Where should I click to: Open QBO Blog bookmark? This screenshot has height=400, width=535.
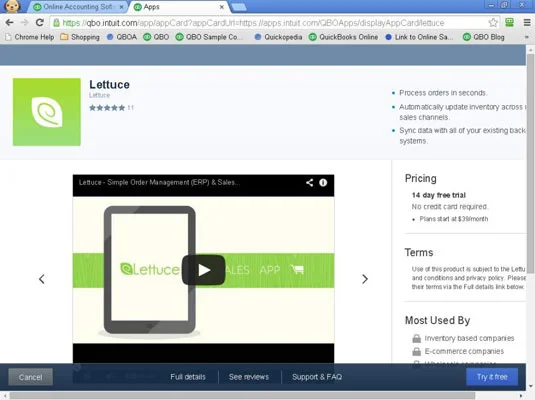[x=484, y=37]
